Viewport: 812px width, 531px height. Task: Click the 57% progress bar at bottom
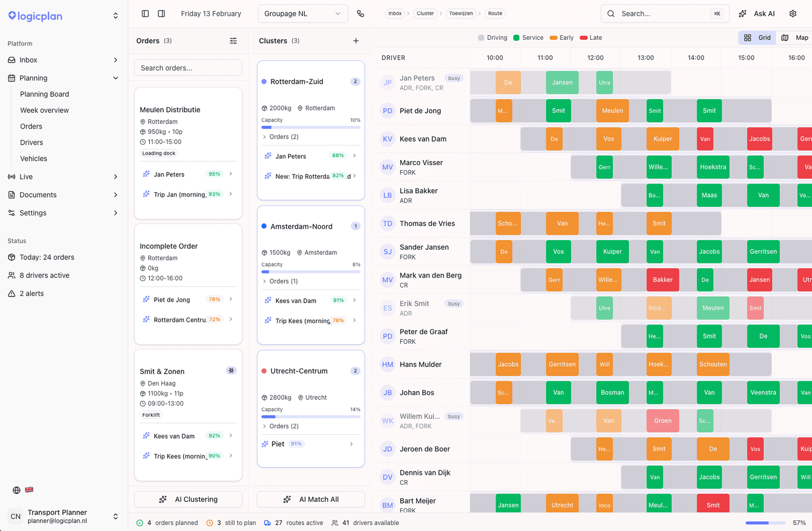click(765, 523)
